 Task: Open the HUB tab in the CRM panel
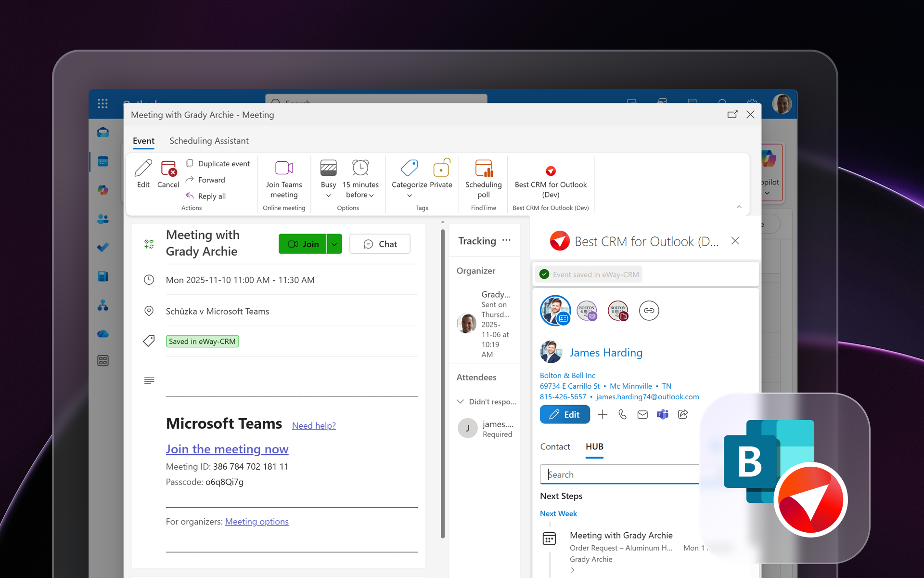(x=594, y=447)
